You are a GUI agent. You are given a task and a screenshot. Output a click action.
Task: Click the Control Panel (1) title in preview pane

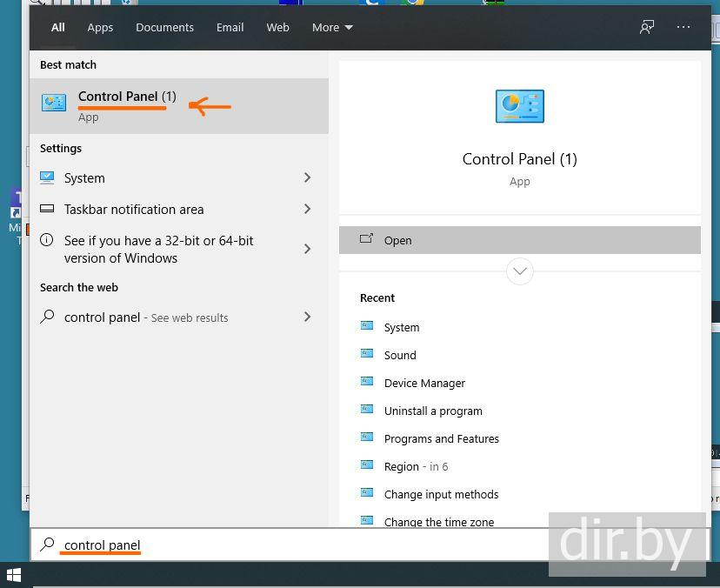(x=519, y=159)
